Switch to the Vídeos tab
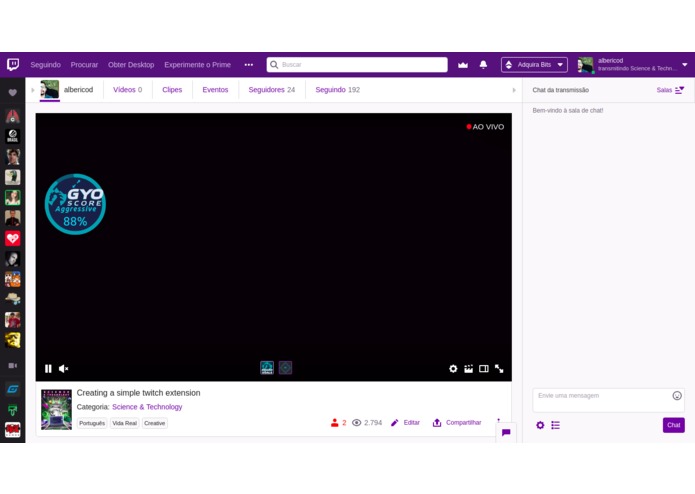The image size is (695, 494). [x=127, y=90]
